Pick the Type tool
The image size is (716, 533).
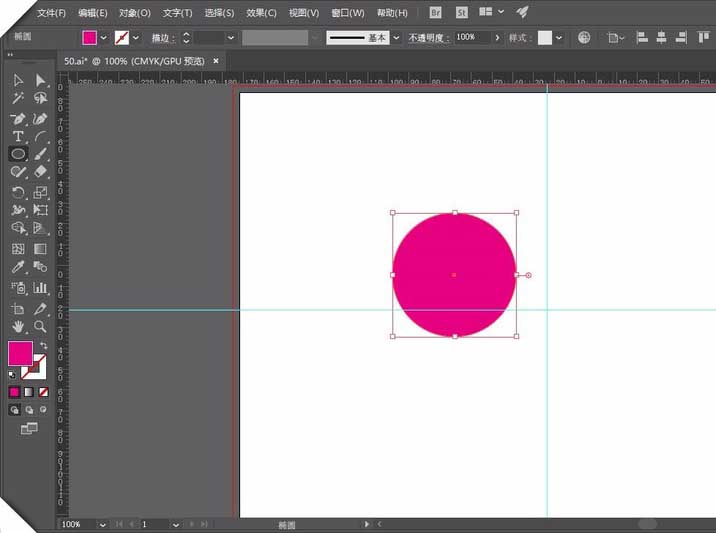pos(18,136)
